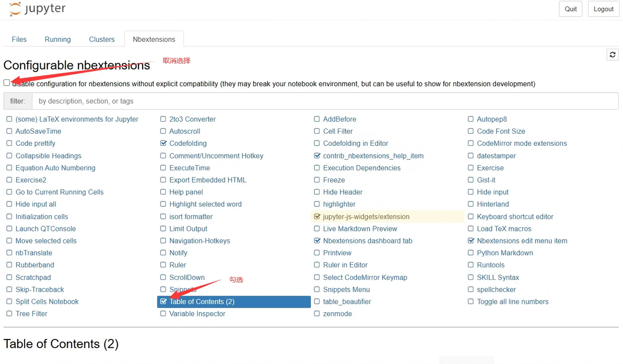This screenshot has height=364, width=623.
Task: Select the ExecuteTime extension link
Action: [x=190, y=168]
